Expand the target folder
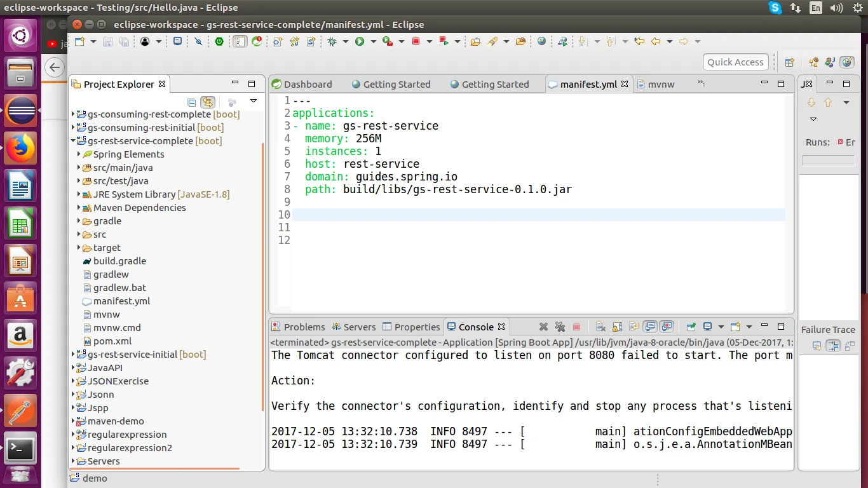The height and width of the screenshot is (488, 868). click(x=78, y=248)
